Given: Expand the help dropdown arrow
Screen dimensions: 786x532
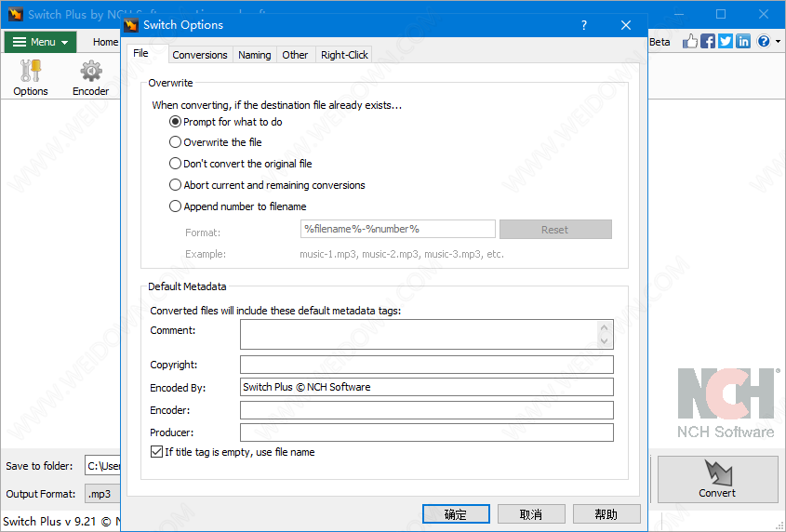Looking at the screenshot, I should (x=778, y=42).
